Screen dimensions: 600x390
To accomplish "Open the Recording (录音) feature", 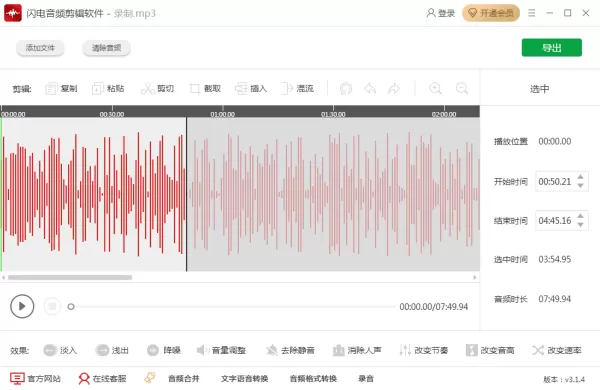I will pyautogui.click(x=366, y=379).
